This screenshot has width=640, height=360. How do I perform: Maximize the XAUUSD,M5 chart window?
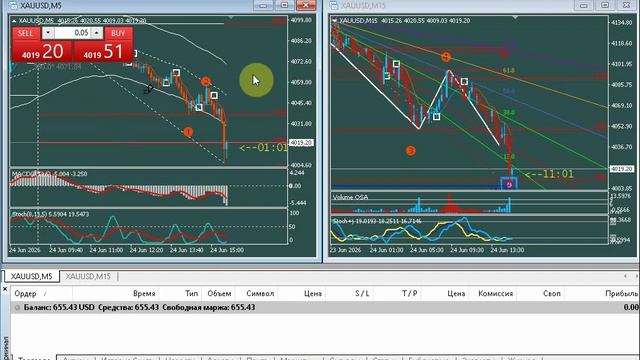[x=284, y=5]
